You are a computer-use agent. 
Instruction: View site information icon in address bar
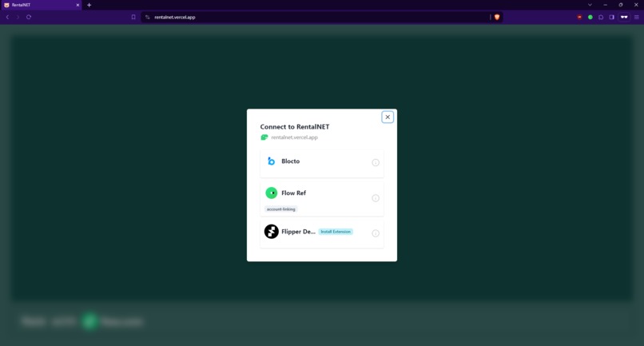[148, 18]
